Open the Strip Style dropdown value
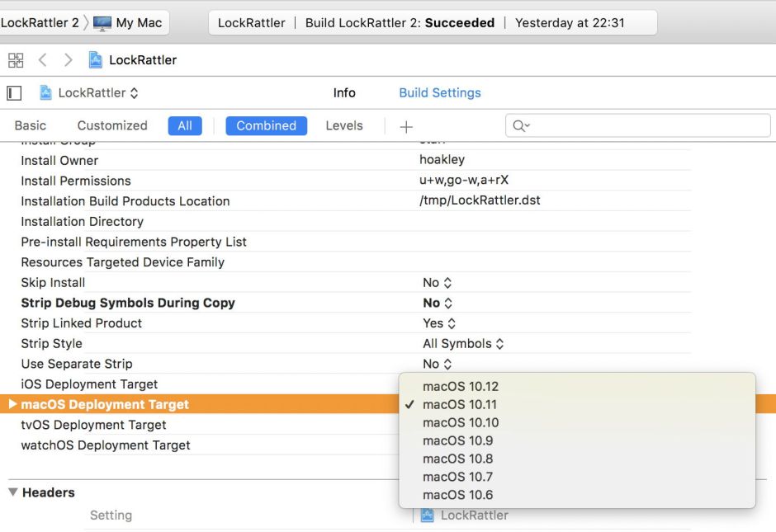 (463, 344)
